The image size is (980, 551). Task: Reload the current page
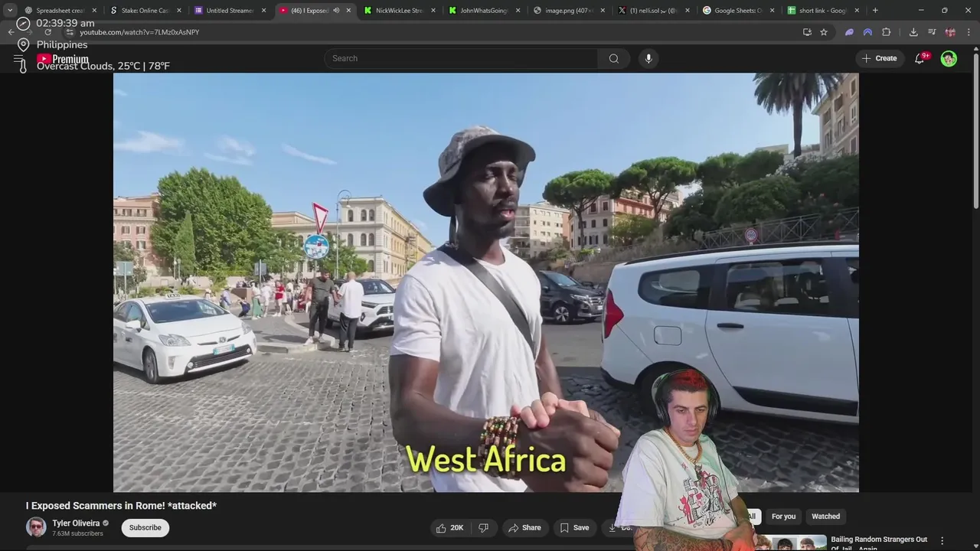point(47,32)
